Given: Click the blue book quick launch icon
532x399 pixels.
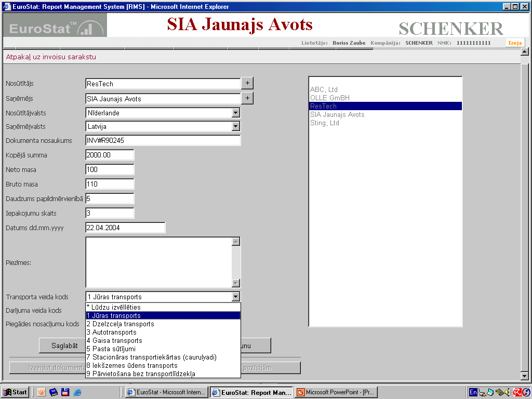Looking at the screenshot, I should [x=54, y=392].
